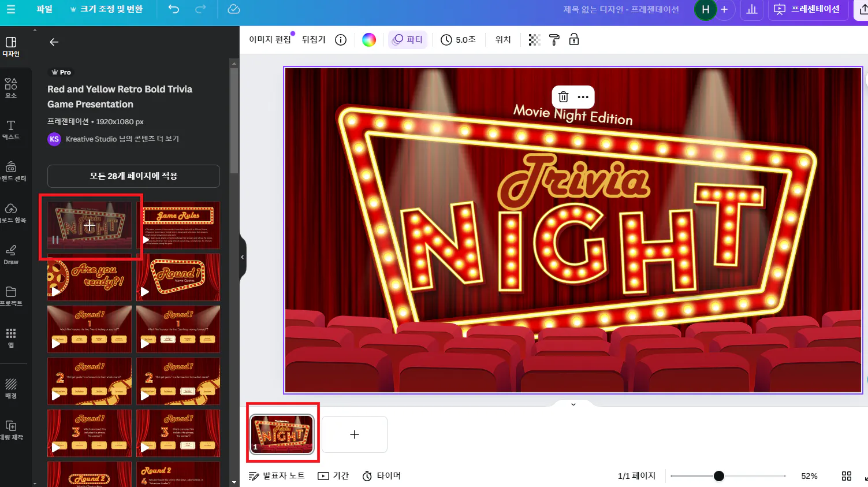Open the 프로젝트 projects sidebar tab
The height and width of the screenshot is (487, 868).
pyautogui.click(x=11, y=296)
